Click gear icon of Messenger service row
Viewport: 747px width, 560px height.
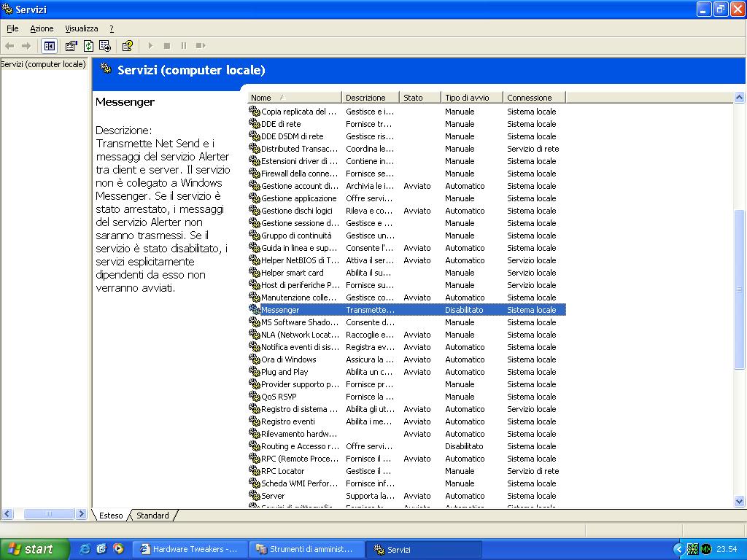click(255, 309)
